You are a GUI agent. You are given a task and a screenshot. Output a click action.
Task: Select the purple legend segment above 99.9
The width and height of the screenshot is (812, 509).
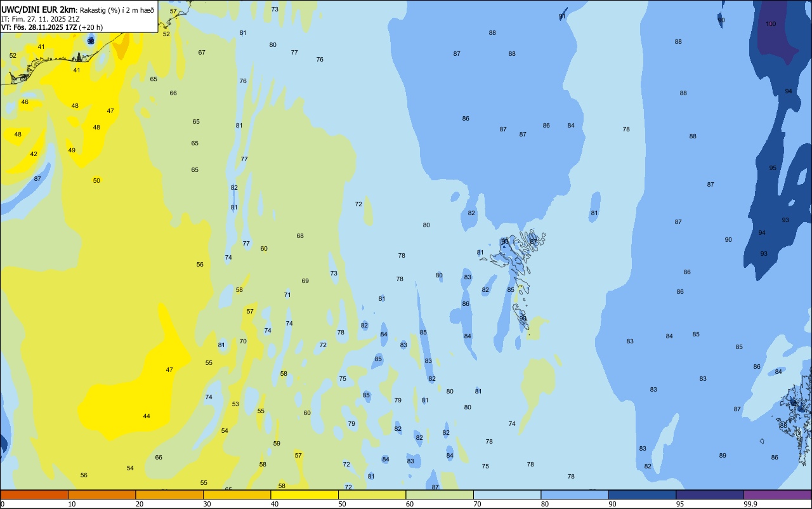(x=777, y=494)
